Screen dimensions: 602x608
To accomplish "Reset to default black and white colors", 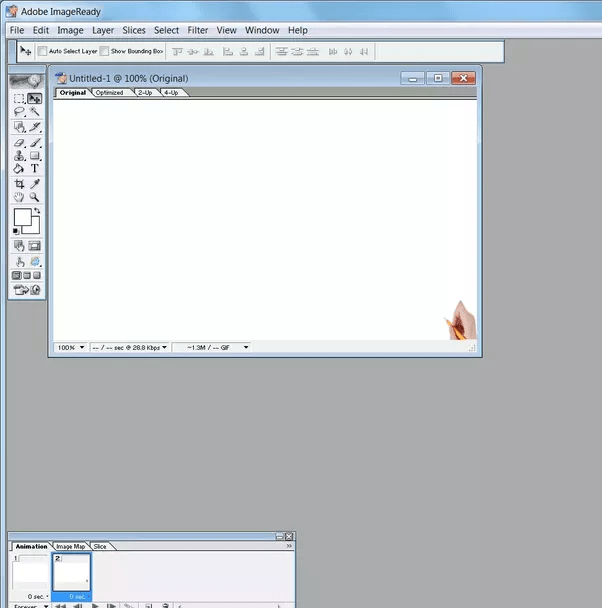I will tap(16, 231).
